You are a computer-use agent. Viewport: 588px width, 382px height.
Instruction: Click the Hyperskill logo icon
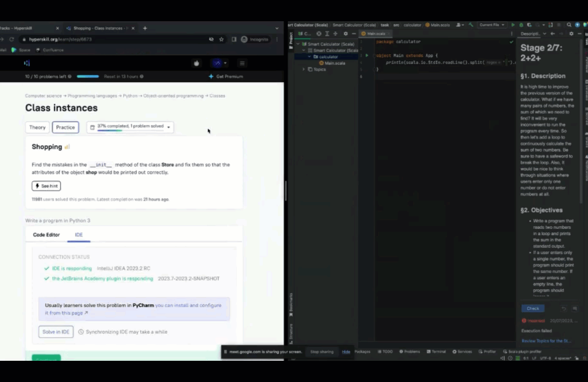coord(27,63)
